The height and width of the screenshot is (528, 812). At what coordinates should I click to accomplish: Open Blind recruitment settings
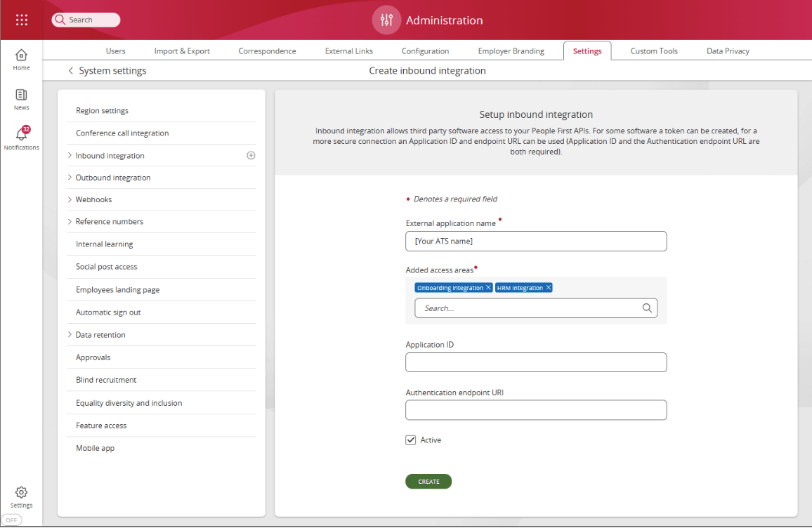click(x=106, y=380)
